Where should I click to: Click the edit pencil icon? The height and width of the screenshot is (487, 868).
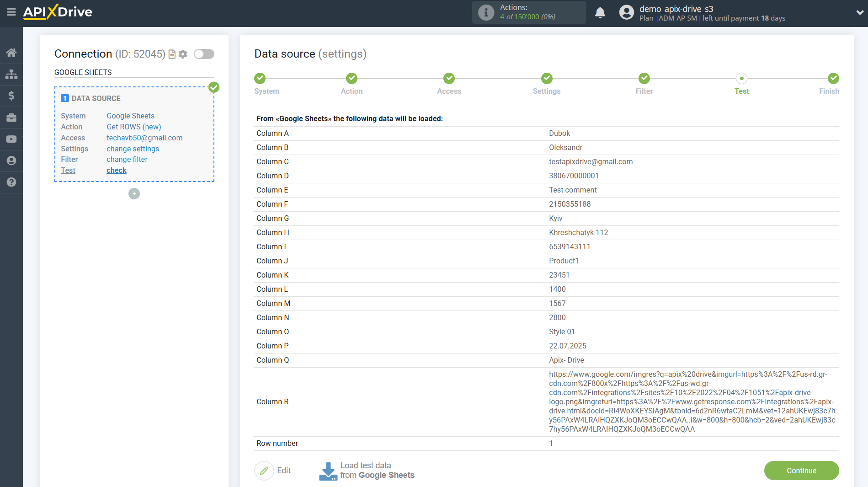pos(264,471)
